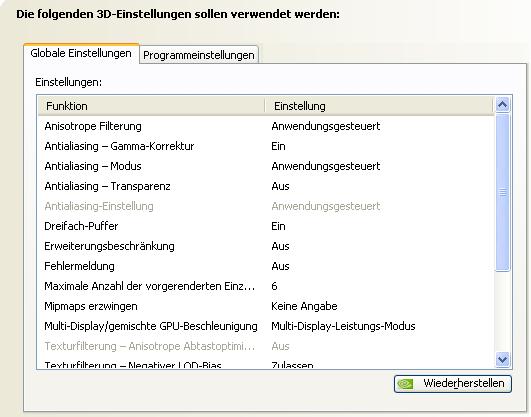
Task: Select the Mipmaps erzwingen row
Action: [x=266, y=306]
